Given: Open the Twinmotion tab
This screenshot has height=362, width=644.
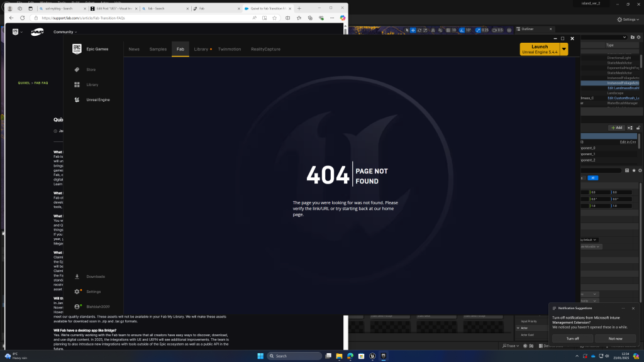Looking at the screenshot, I should [x=230, y=49].
